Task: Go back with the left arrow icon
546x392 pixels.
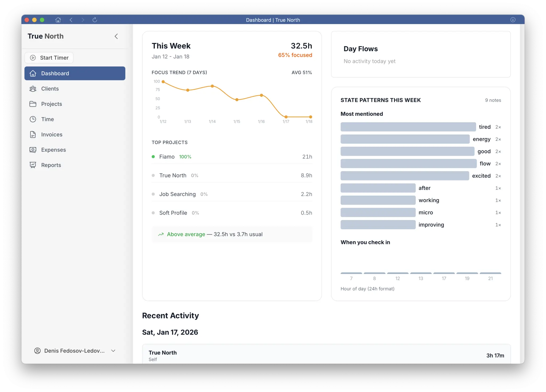Action: (71, 20)
